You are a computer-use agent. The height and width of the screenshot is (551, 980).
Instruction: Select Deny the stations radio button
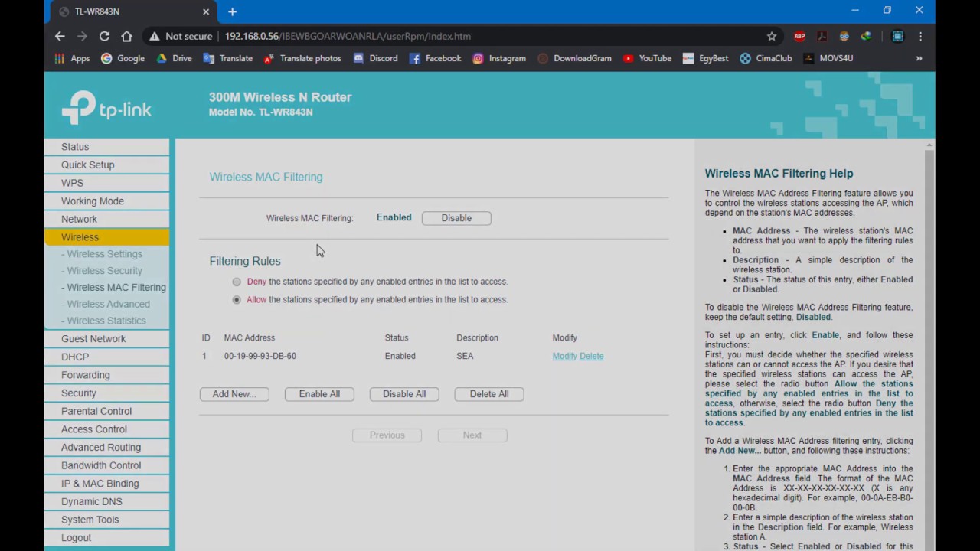click(237, 282)
